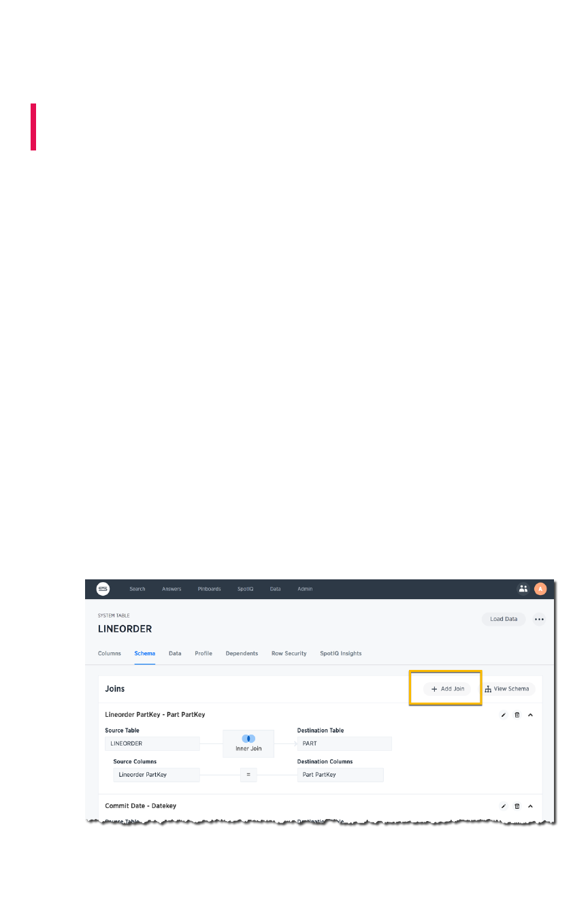
Task: Collapse the Lineorder PartKey join section
Action: tap(530, 715)
